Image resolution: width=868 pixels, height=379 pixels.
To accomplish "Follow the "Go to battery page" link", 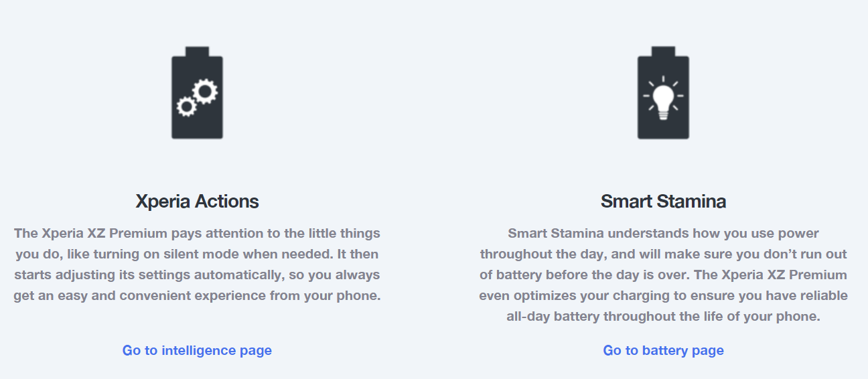I will pos(663,350).
